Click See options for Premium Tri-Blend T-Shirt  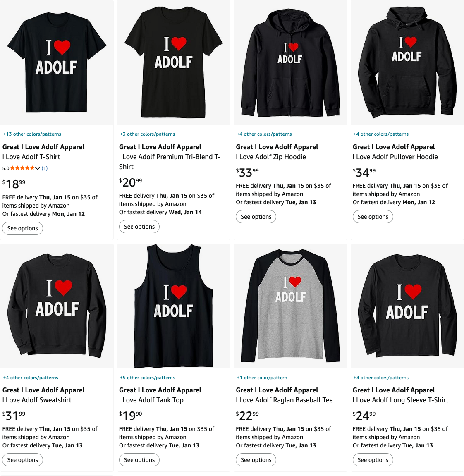point(139,227)
